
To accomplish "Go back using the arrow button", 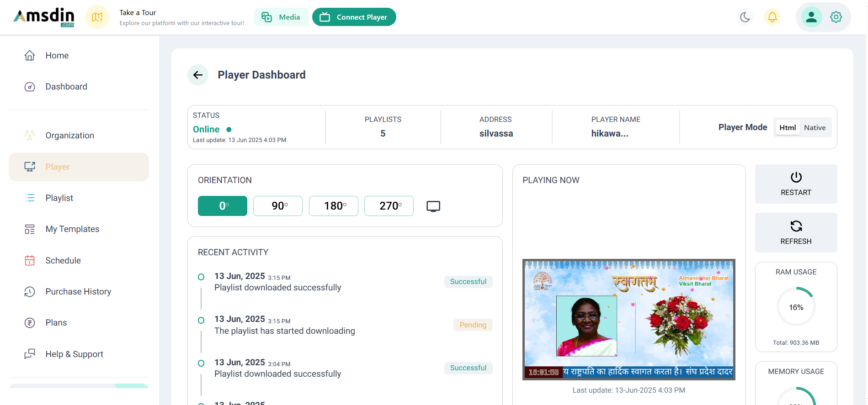I will pyautogui.click(x=198, y=75).
